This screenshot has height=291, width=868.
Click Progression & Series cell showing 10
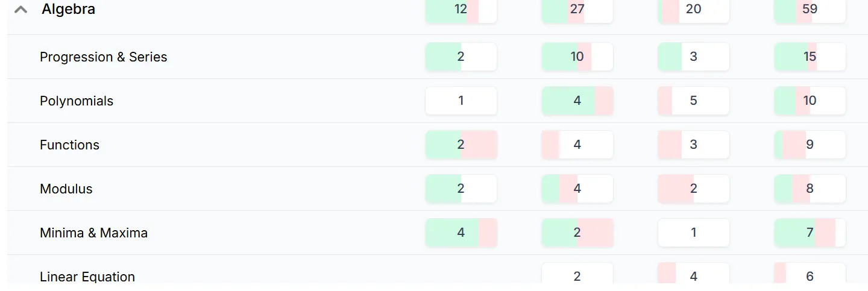577,57
